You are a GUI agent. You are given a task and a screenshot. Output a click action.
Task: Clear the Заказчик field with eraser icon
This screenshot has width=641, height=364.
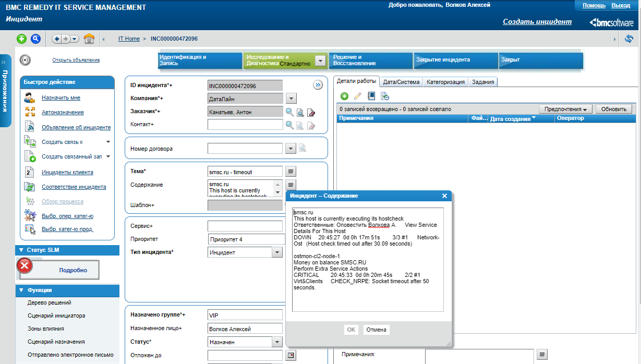(311, 112)
